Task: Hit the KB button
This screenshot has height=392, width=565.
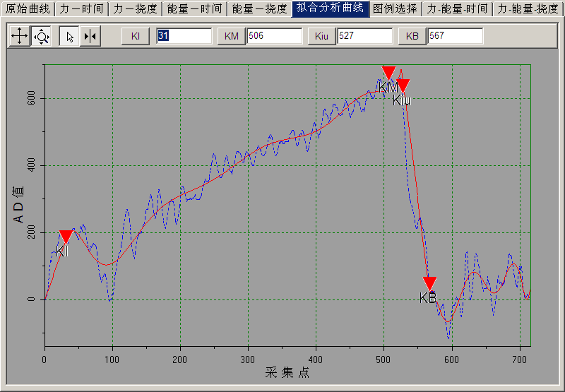Action: tap(412, 36)
